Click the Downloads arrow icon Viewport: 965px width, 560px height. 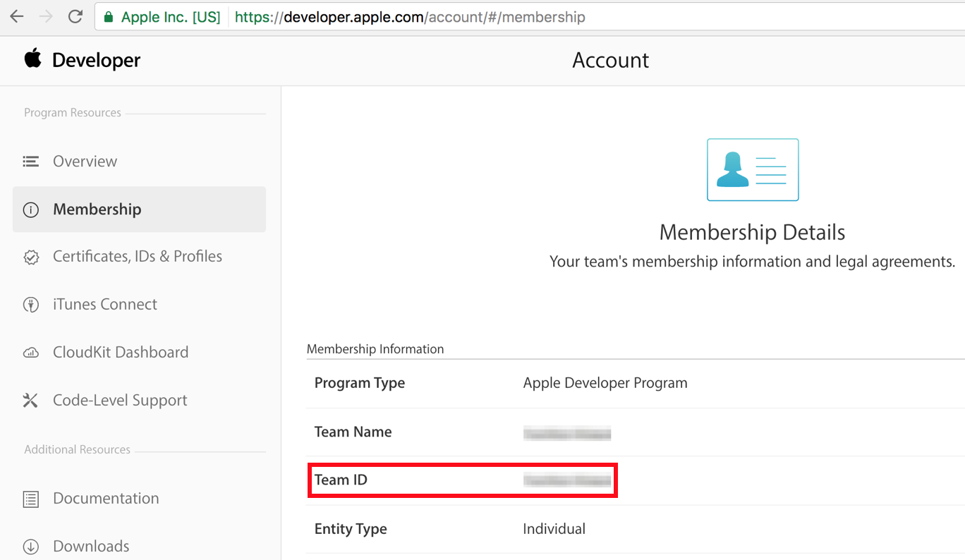click(30, 547)
